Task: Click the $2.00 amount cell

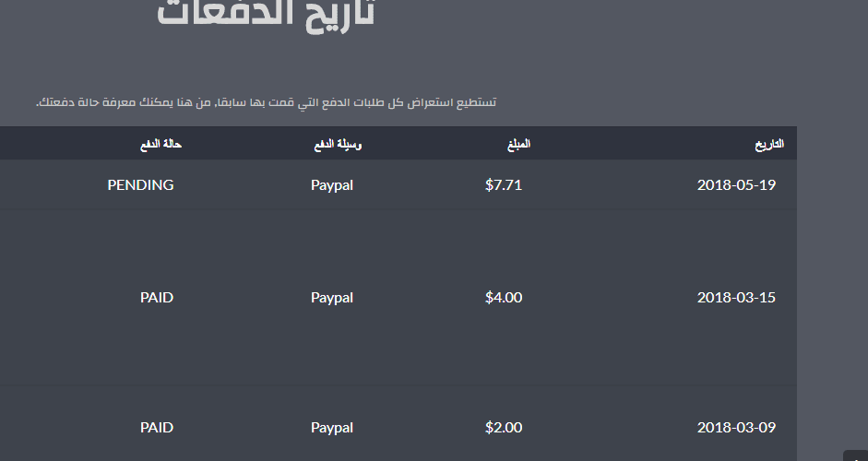Action: [504, 427]
